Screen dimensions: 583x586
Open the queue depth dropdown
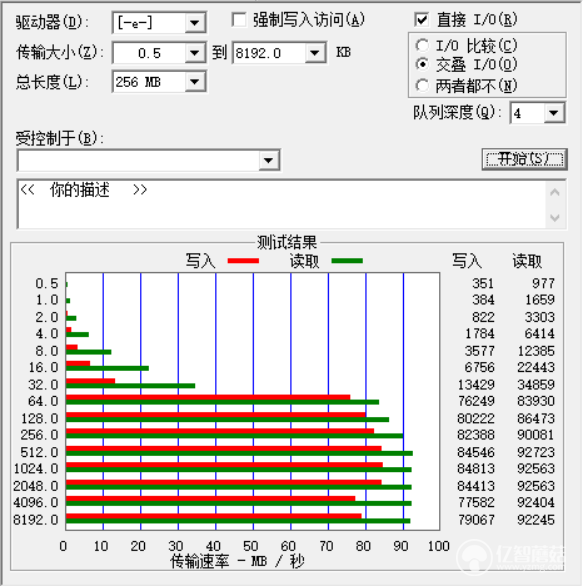coord(553,112)
